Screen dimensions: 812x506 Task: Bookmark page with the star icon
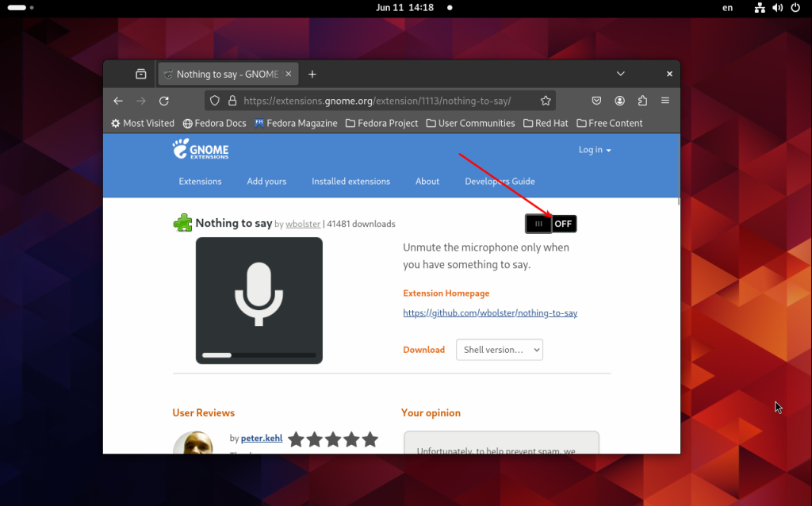click(546, 101)
